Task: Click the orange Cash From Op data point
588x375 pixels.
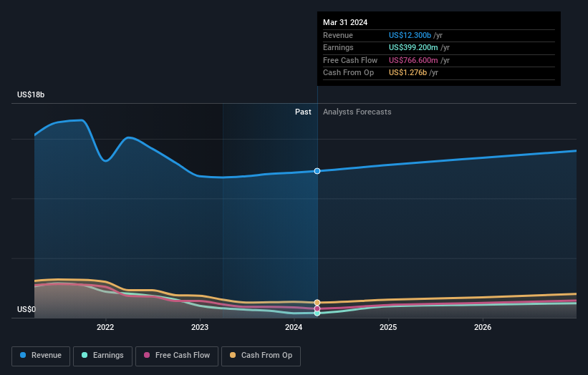Action: [x=317, y=302]
